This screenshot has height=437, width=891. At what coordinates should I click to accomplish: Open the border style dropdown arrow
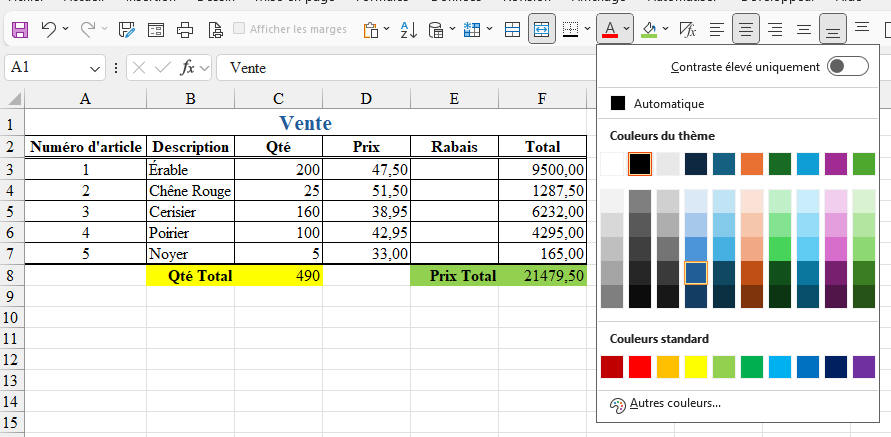click(x=588, y=29)
